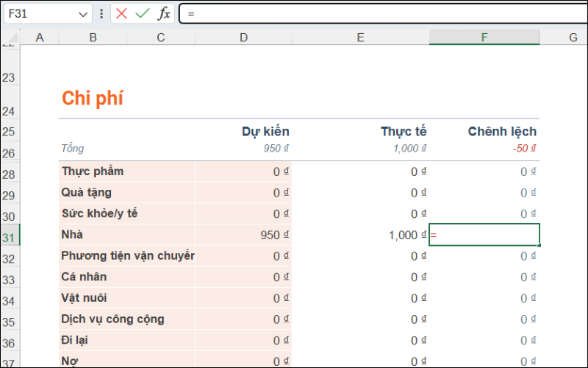Click the Chênh lệch column heading
The width and height of the screenshot is (588, 368).
pyautogui.click(x=502, y=132)
